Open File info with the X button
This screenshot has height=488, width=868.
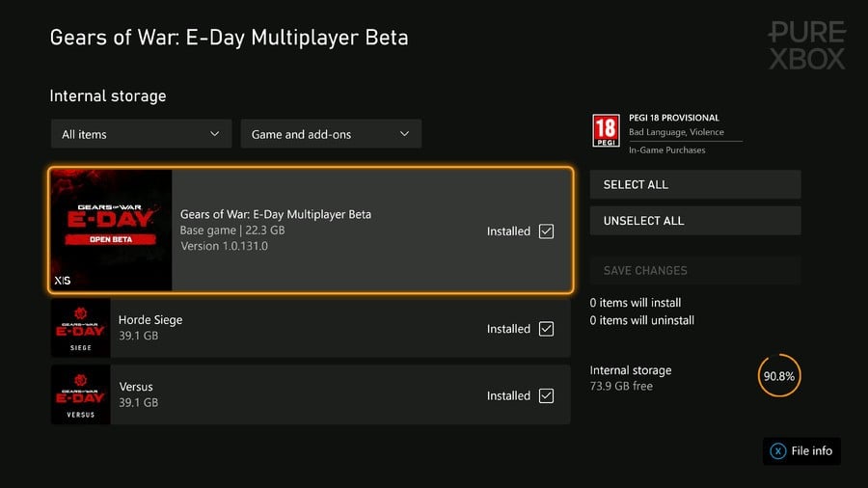point(801,451)
